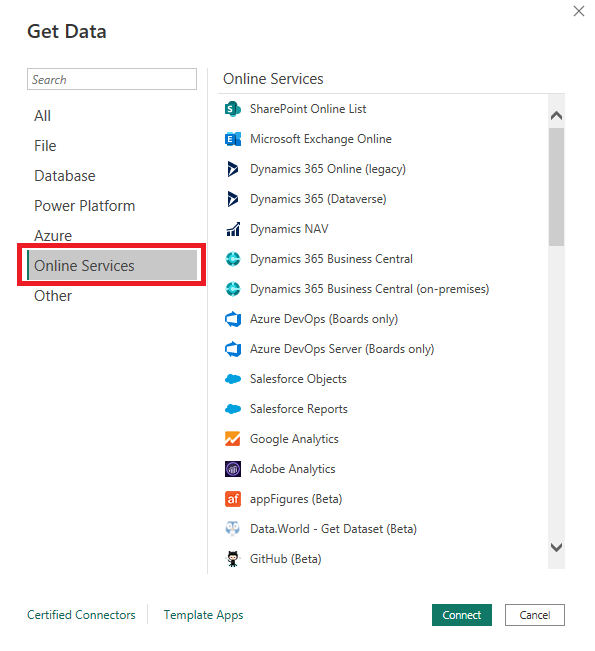Select the SharePoint Online List icon
This screenshot has height=651, width=595.
(x=233, y=109)
